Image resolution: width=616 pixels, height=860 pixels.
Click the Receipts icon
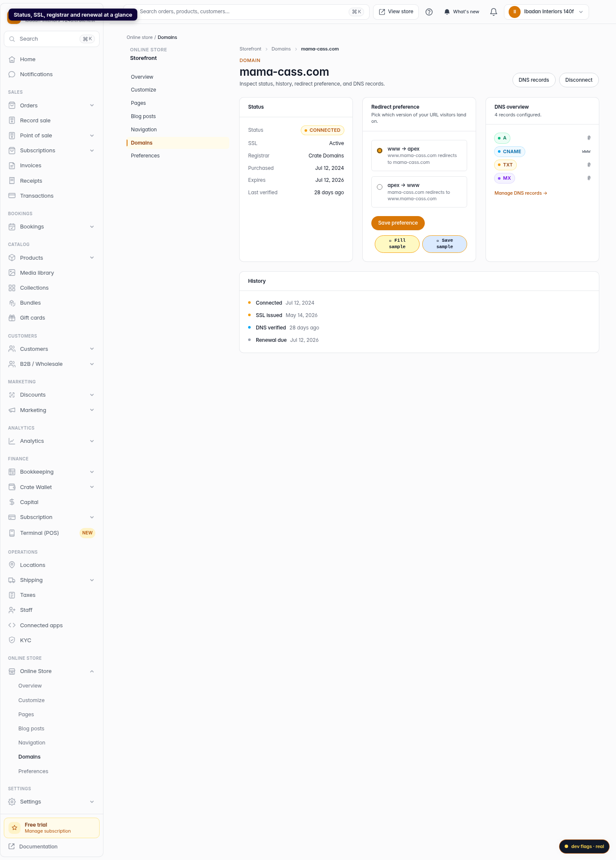pyautogui.click(x=12, y=181)
